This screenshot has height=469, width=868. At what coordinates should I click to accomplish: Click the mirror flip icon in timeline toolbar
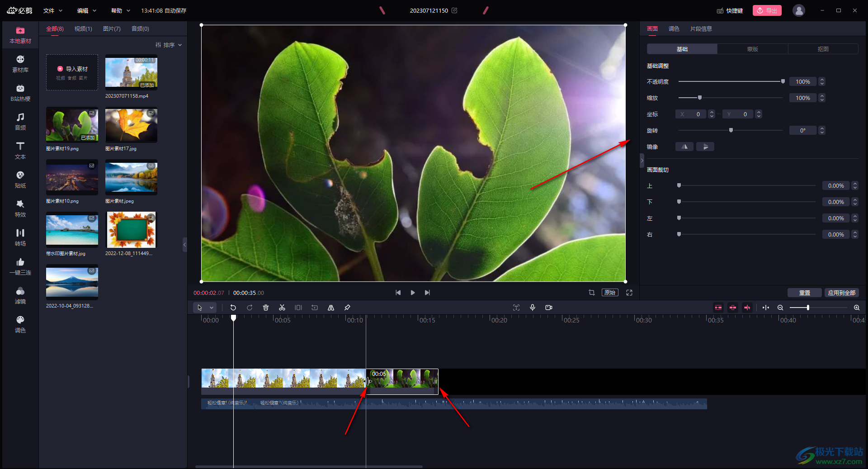pos(331,308)
